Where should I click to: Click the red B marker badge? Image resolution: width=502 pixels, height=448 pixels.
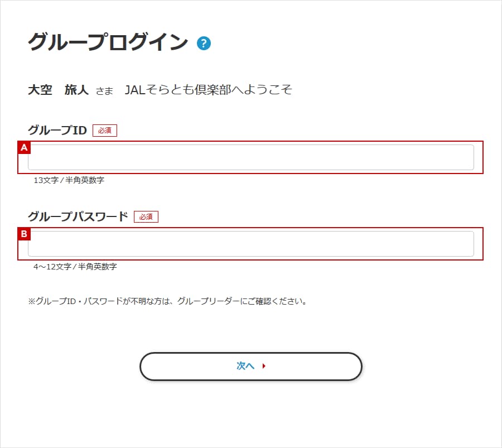pyautogui.click(x=24, y=234)
